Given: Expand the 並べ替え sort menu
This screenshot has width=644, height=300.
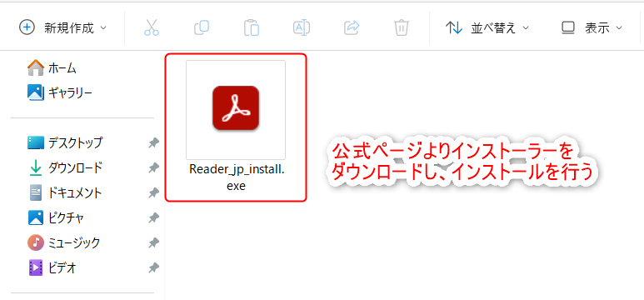Looking at the screenshot, I should coord(487,28).
